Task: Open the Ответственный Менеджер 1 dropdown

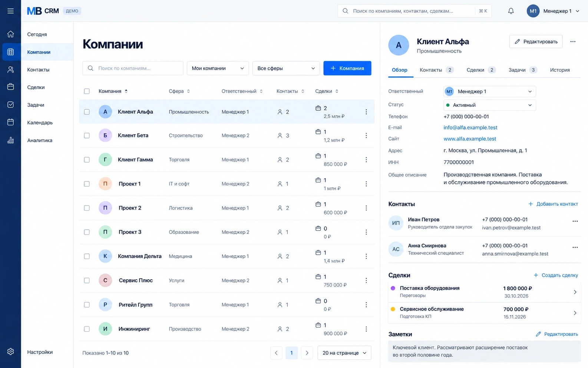Action: pyautogui.click(x=489, y=91)
